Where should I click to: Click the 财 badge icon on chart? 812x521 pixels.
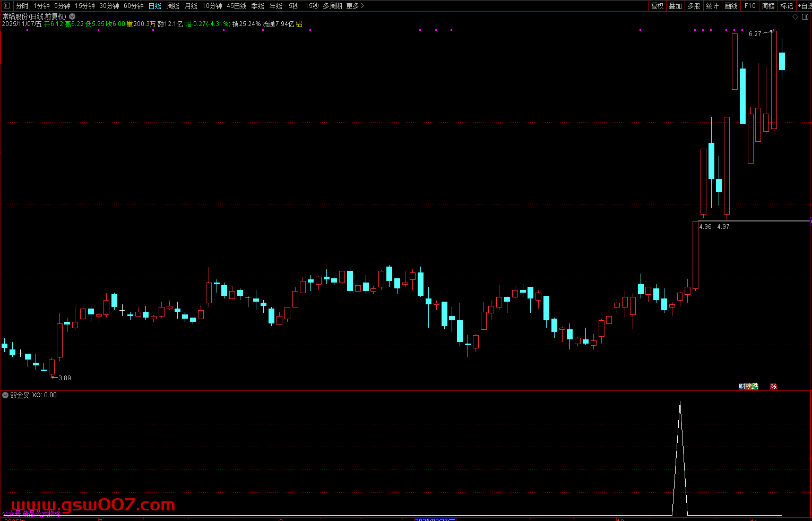pyautogui.click(x=742, y=387)
